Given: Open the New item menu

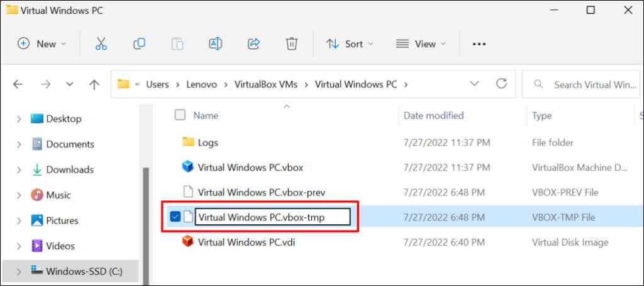Looking at the screenshot, I should [42, 43].
